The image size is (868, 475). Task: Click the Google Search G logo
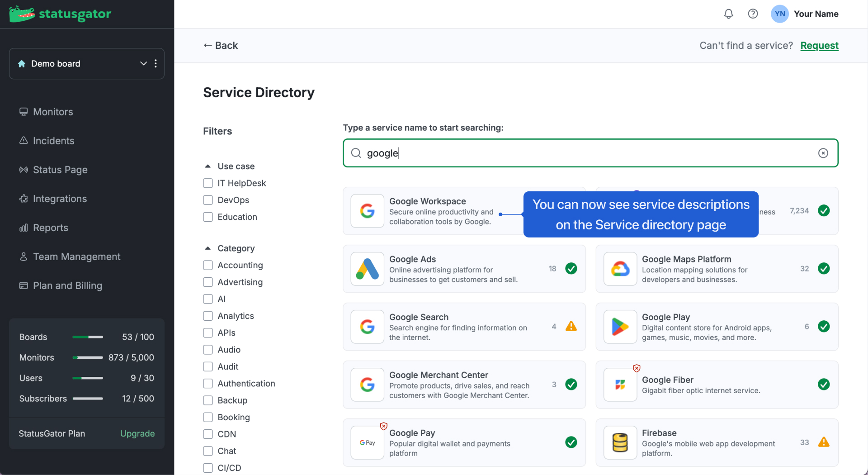tap(367, 327)
